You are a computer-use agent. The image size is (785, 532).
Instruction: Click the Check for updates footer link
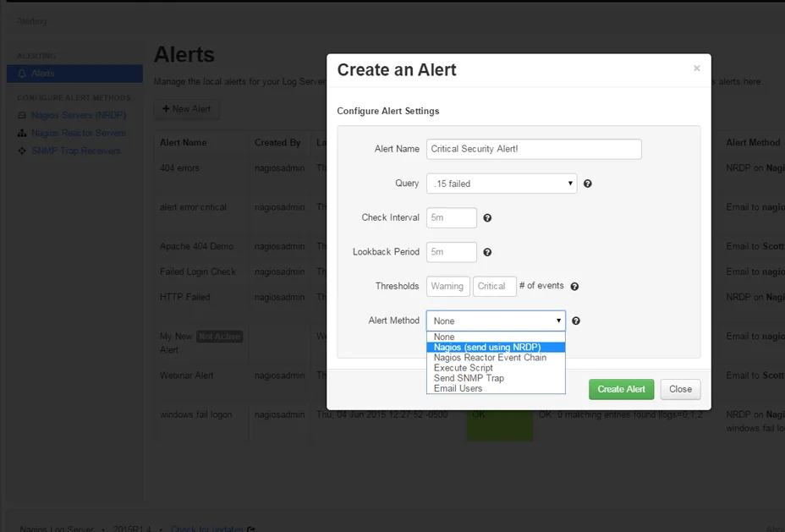click(x=206, y=529)
